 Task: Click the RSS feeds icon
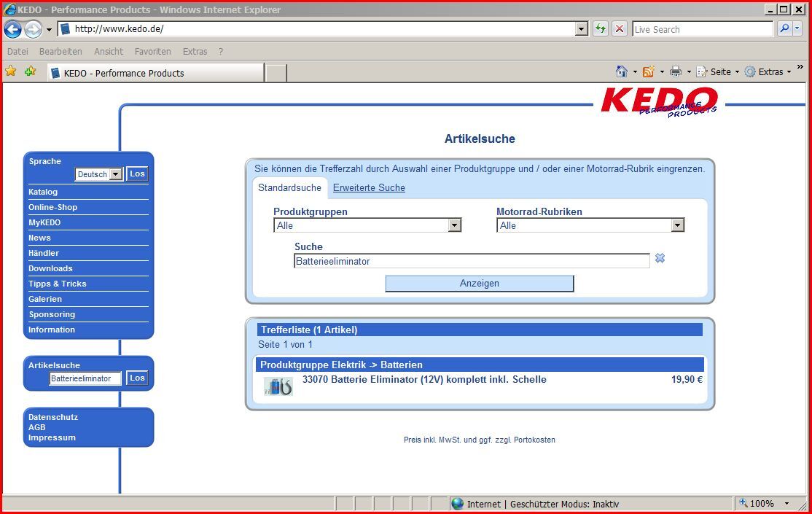(x=648, y=71)
